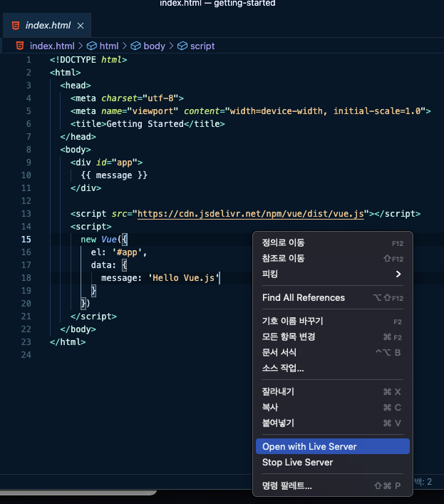Click 'new Vue(' on line 15
Screen dimensions: 444x504
tap(101, 240)
